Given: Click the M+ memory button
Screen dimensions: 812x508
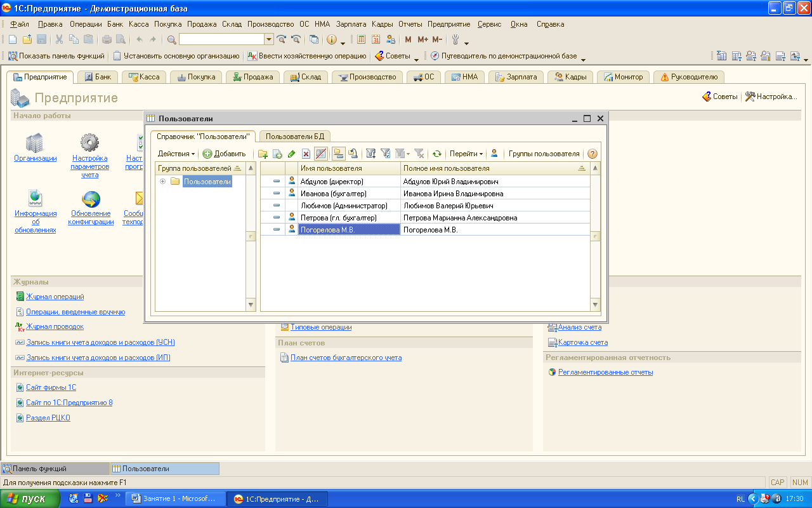Looking at the screenshot, I should [422, 39].
